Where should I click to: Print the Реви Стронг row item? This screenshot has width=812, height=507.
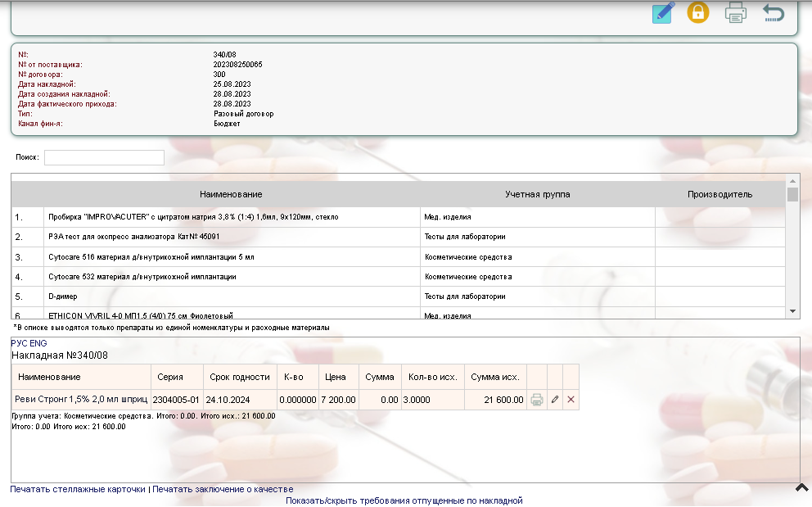point(537,400)
